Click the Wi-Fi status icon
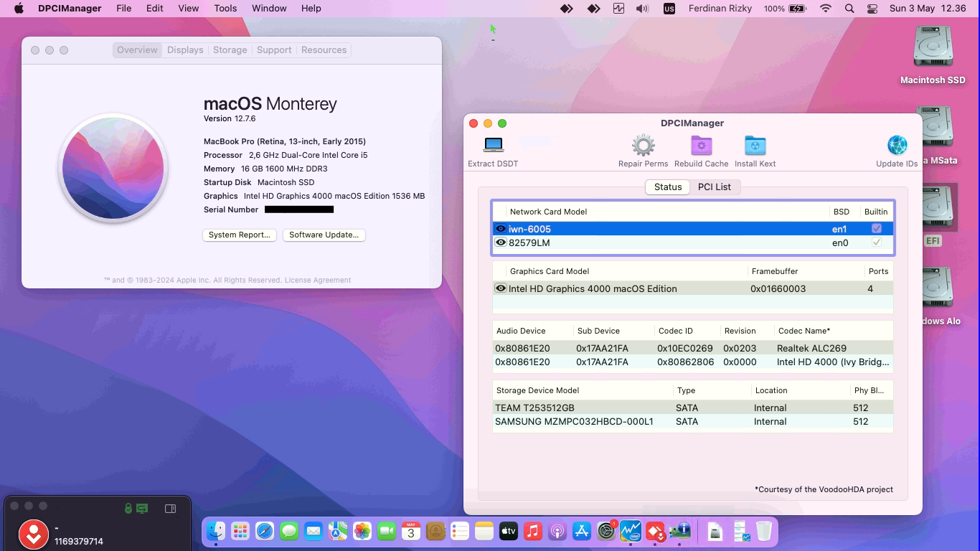 click(x=826, y=9)
